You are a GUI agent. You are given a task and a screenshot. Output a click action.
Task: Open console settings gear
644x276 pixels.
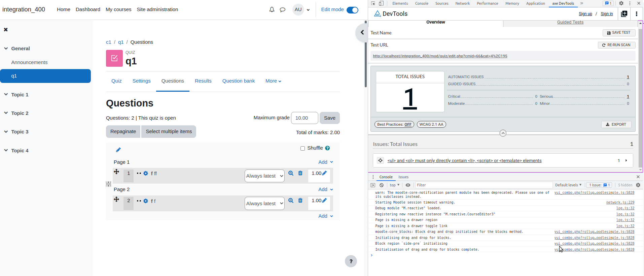(x=638, y=185)
